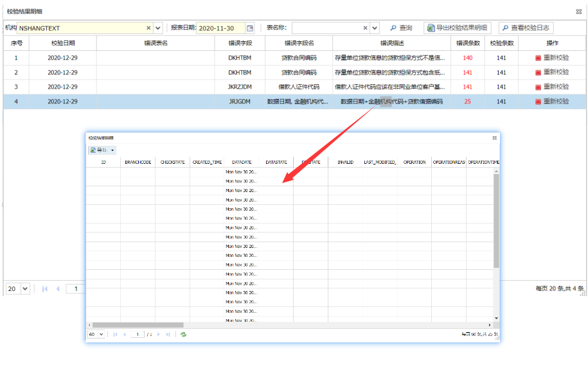Go to next page in popup pager
This screenshot has width=588, height=379.
(x=159, y=334)
